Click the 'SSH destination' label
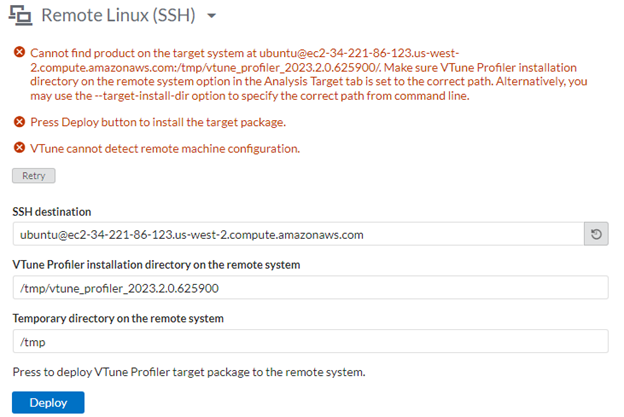The width and height of the screenshot is (624, 417). [x=52, y=211]
